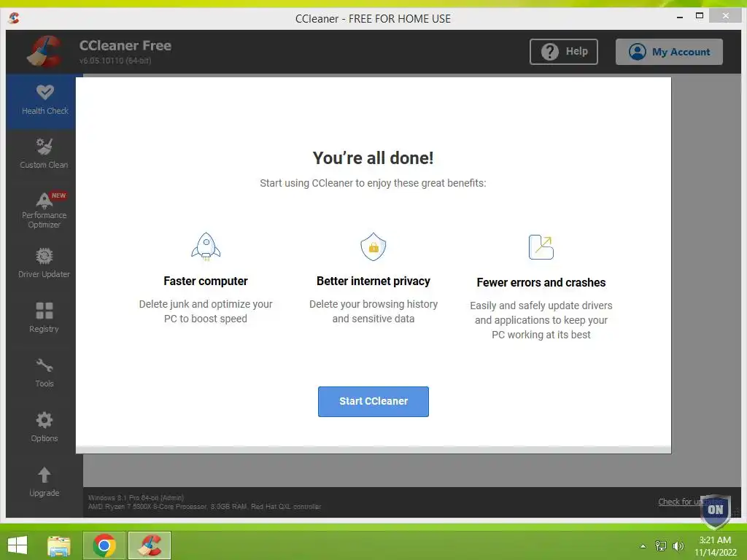Open the Help button
Screen dimensions: 747x560
pos(564,52)
